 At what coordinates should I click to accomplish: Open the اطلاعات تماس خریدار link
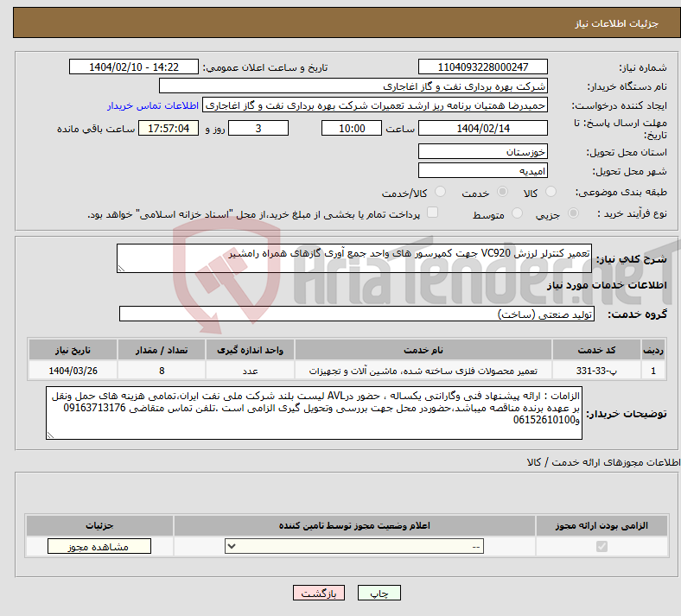point(153,105)
